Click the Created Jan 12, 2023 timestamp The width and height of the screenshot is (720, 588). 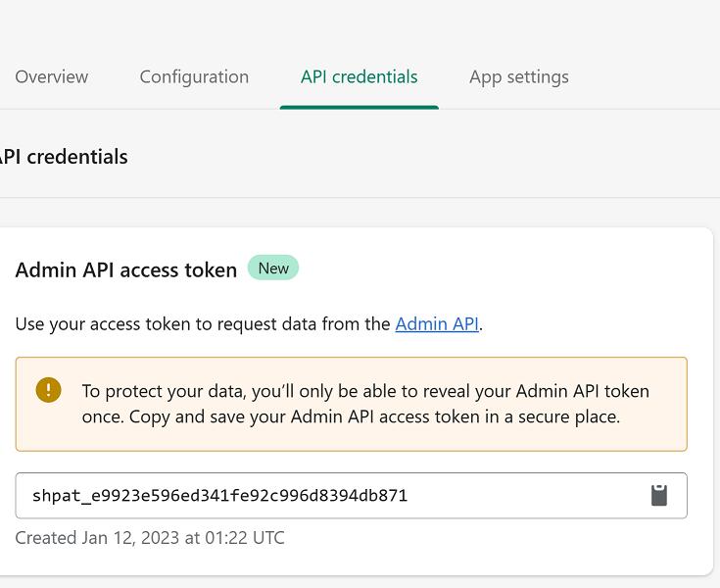tap(150, 538)
